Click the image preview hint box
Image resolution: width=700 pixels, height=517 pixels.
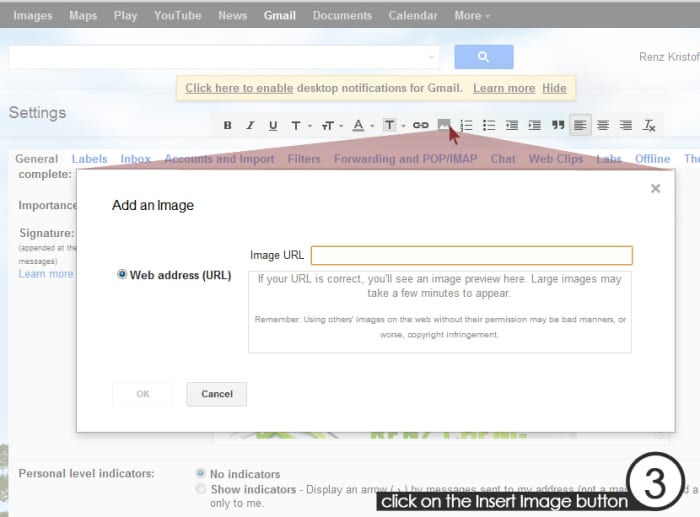pos(440,312)
